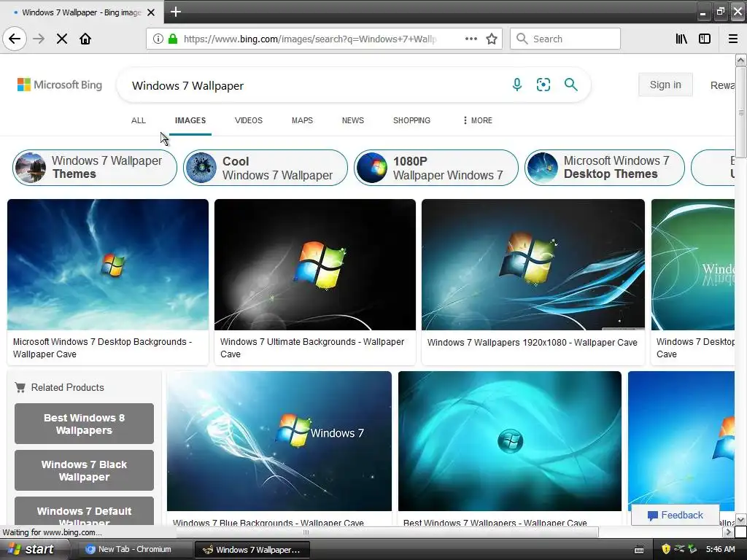Open the Library bookshelf icon

coord(681,39)
